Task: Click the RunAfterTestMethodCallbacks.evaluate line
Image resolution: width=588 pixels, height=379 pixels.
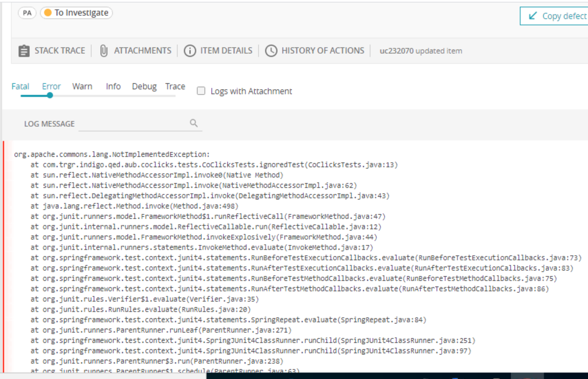Action: coord(290,289)
